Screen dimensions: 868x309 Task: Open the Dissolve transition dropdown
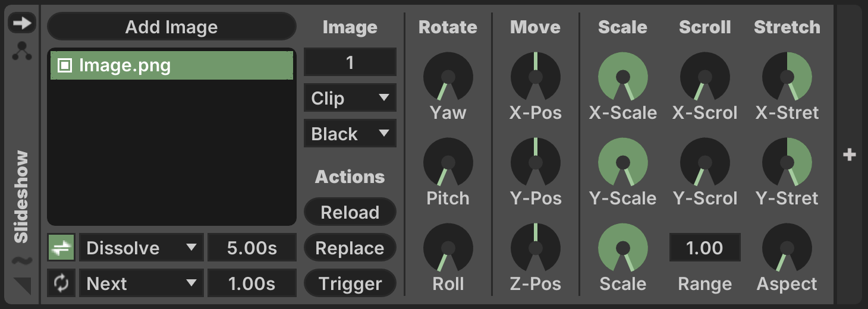point(141,248)
